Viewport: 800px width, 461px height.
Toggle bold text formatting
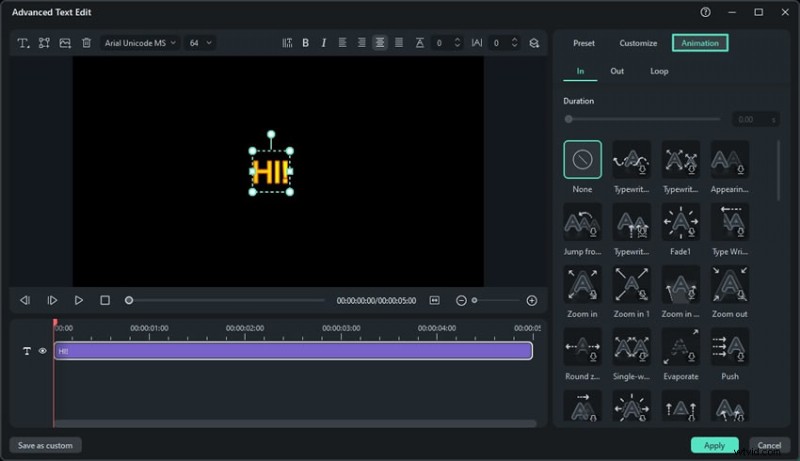306,43
